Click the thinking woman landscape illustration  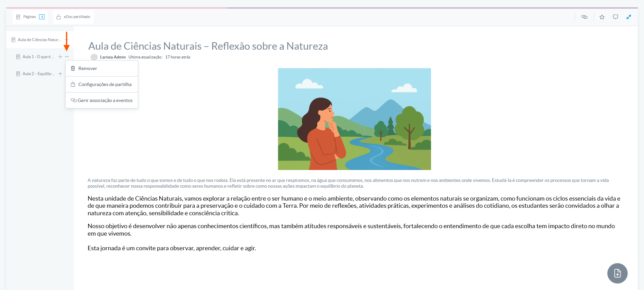click(354, 119)
